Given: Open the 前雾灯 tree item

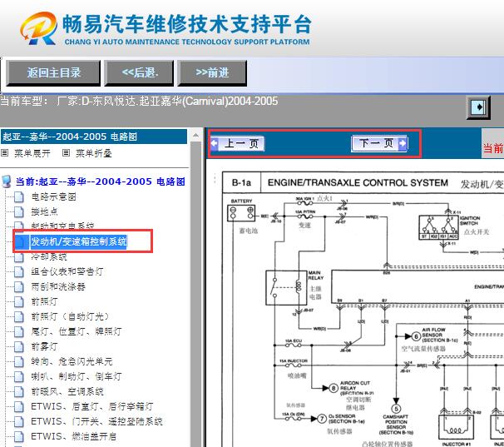Looking at the screenshot, I should (x=44, y=346).
